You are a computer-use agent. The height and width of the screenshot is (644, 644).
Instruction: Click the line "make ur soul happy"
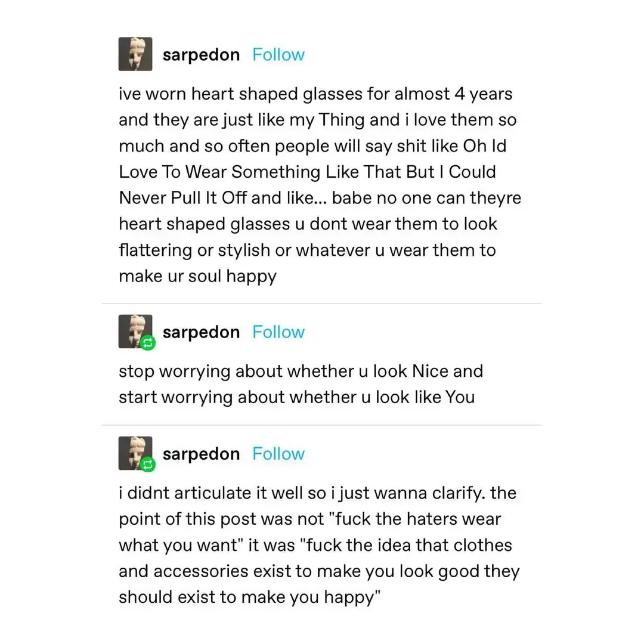tap(197, 277)
